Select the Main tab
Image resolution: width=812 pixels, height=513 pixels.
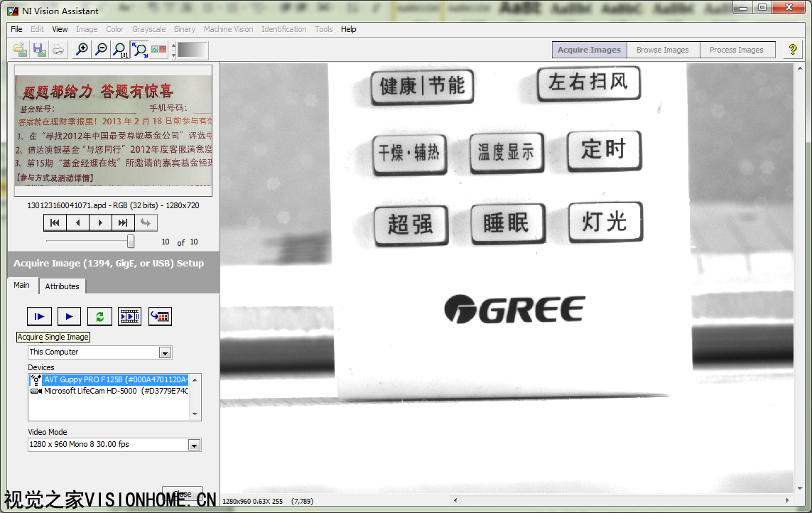click(x=22, y=285)
